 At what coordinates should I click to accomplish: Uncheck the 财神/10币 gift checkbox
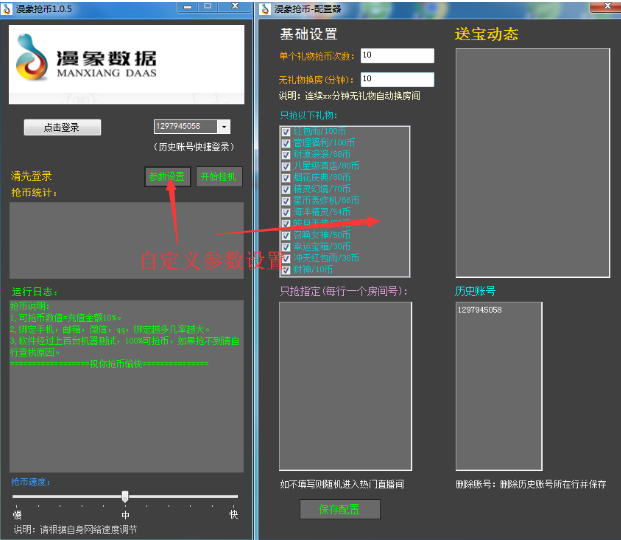[x=286, y=270]
